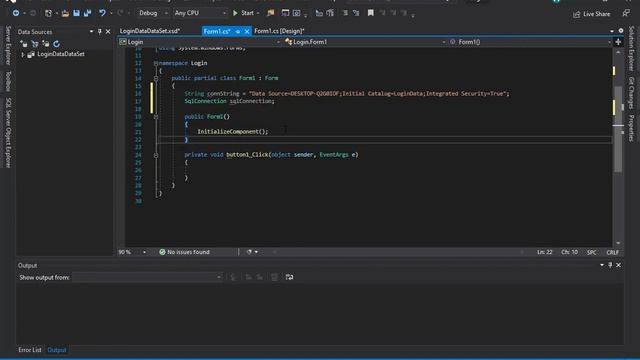Open the Properties side tab

pos(631,128)
